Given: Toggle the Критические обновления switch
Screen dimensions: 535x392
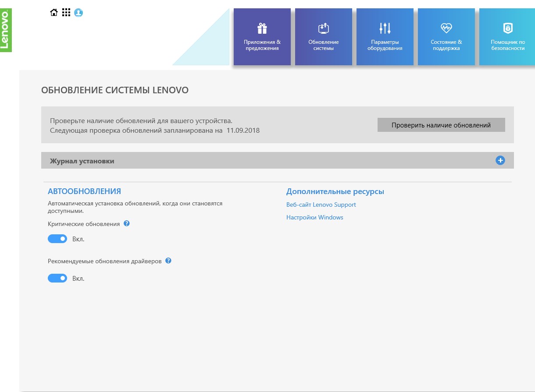Looking at the screenshot, I should (57, 239).
